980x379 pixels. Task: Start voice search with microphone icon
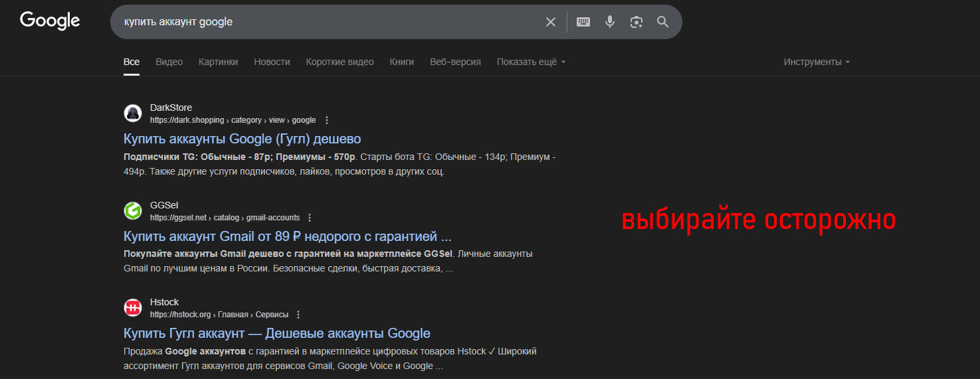click(x=610, y=22)
